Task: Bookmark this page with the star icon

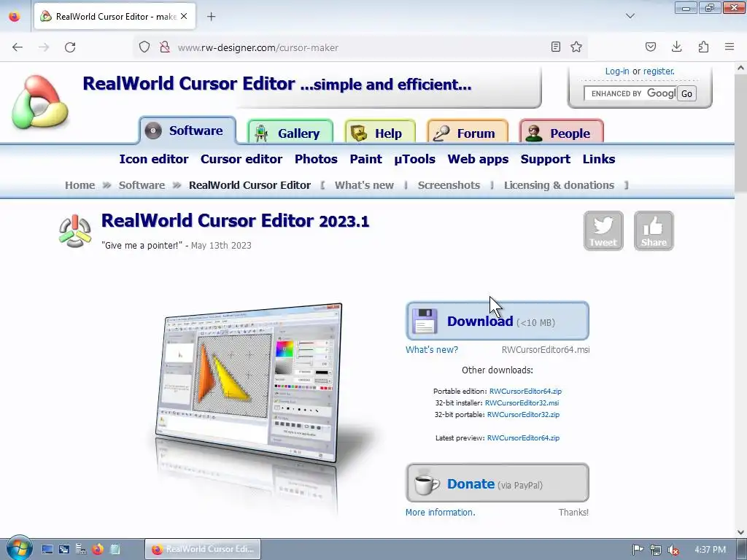Action: tap(576, 47)
